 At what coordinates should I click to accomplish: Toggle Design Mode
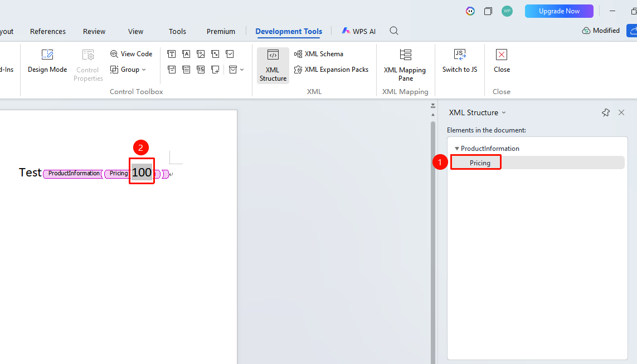47,62
